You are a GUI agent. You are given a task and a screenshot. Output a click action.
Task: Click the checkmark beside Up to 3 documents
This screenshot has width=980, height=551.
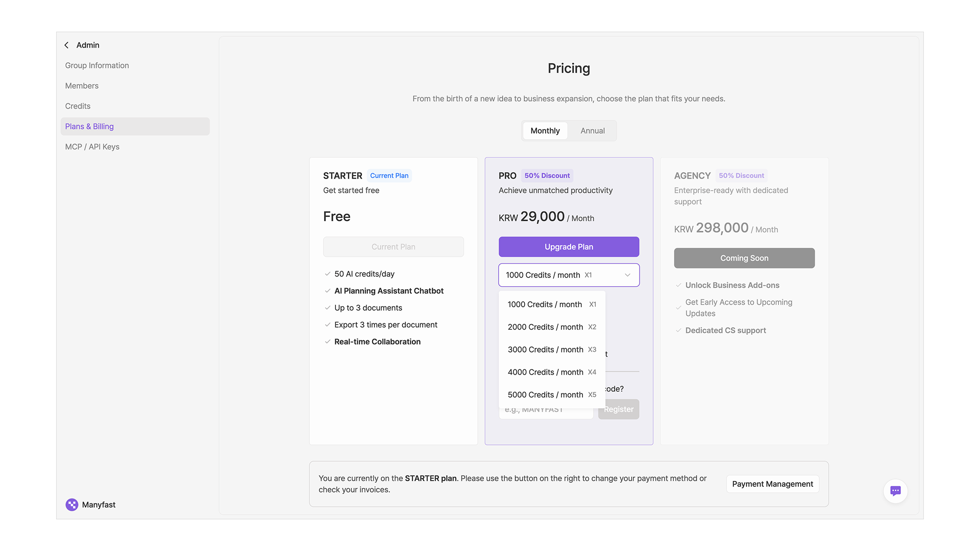pos(328,308)
